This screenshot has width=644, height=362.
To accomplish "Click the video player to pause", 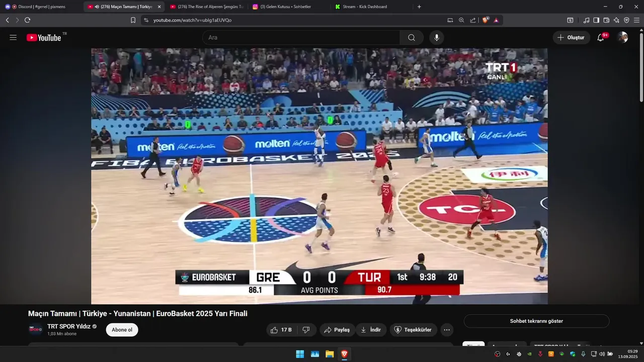I will [319, 176].
